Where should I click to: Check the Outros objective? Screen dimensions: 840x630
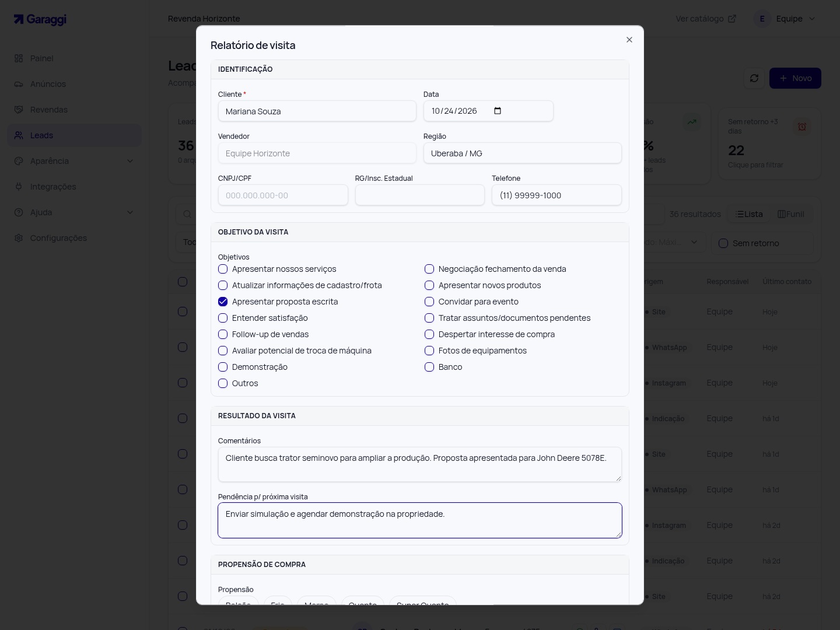(223, 383)
